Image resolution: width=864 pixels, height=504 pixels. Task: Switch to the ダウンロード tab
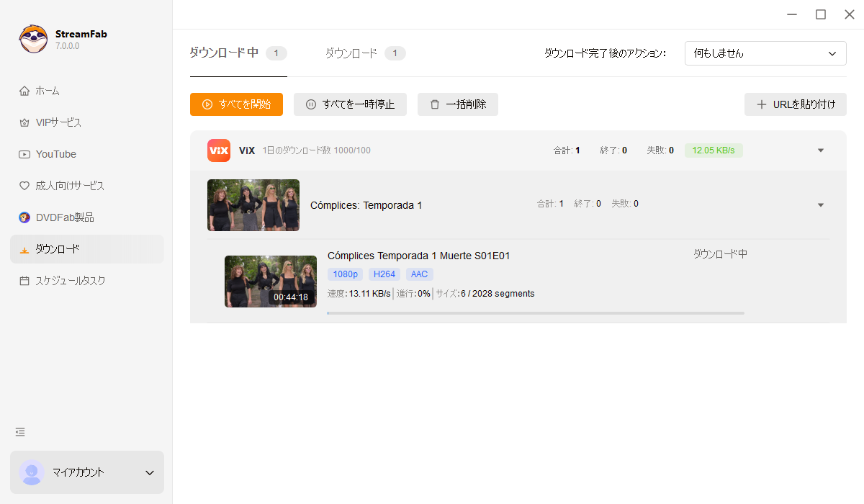coord(351,53)
